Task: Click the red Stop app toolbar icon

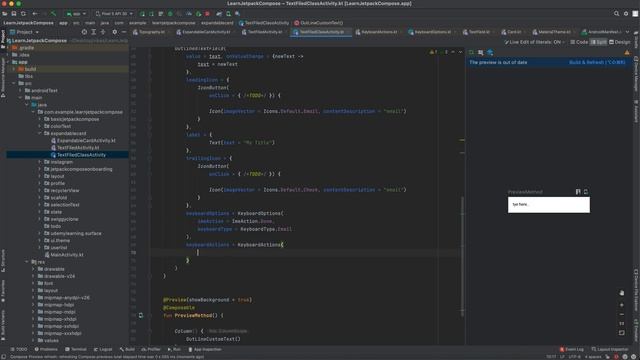Action: (207, 14)
